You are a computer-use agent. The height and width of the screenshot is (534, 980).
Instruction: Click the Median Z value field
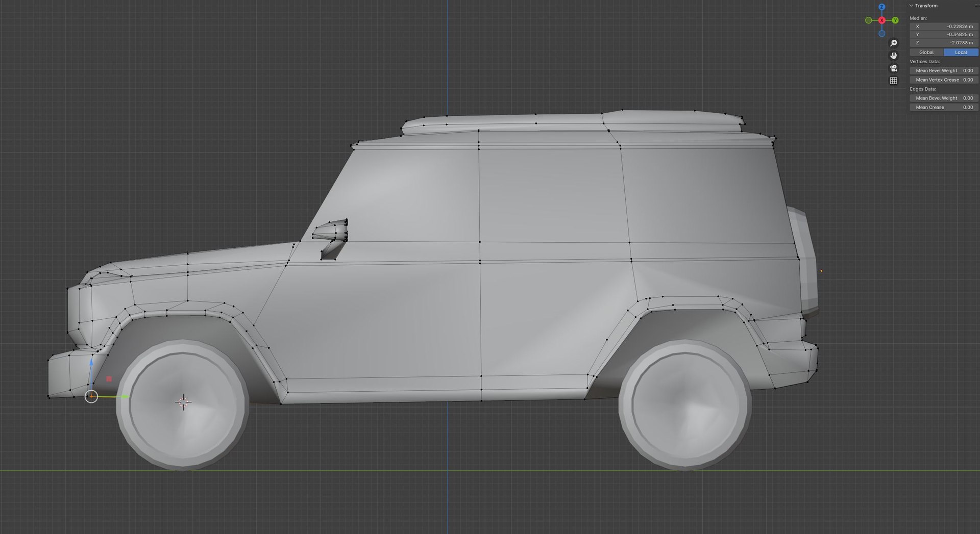[x=944, y=43]
